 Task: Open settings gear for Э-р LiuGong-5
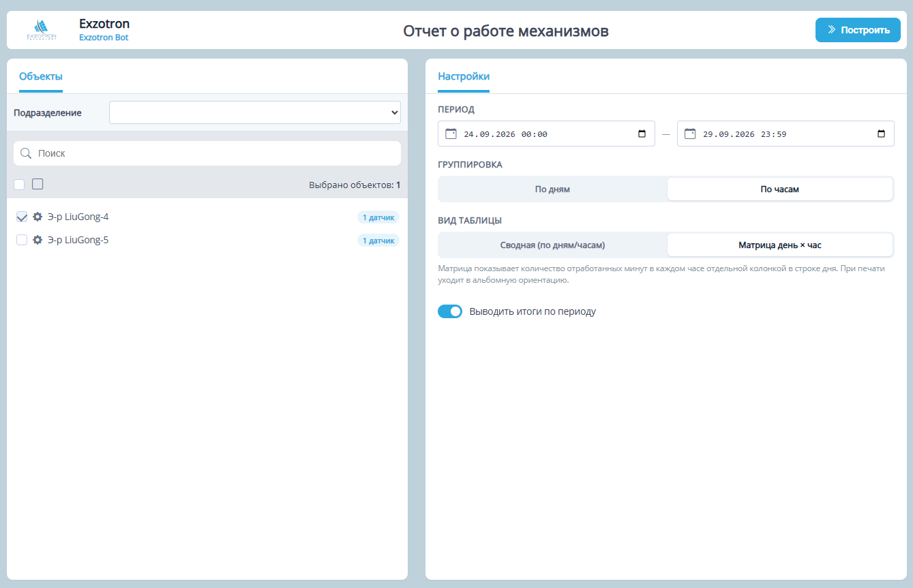(38, 240)
